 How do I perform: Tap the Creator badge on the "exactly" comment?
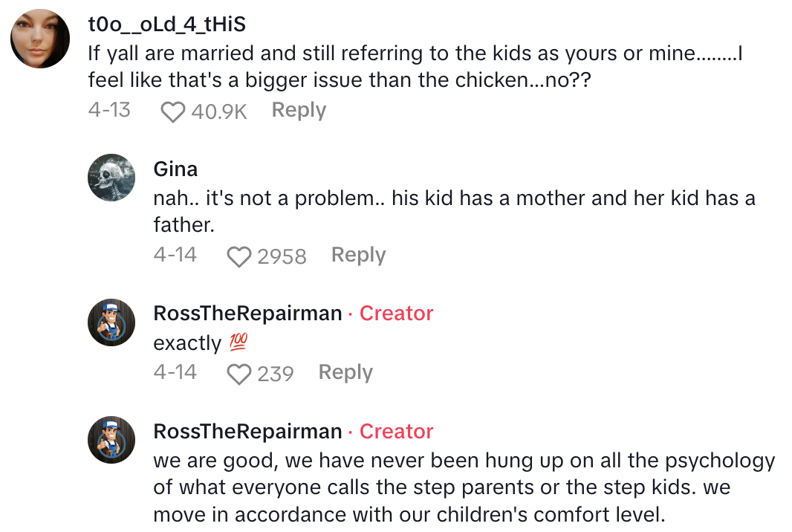click(x=396, y=314)
